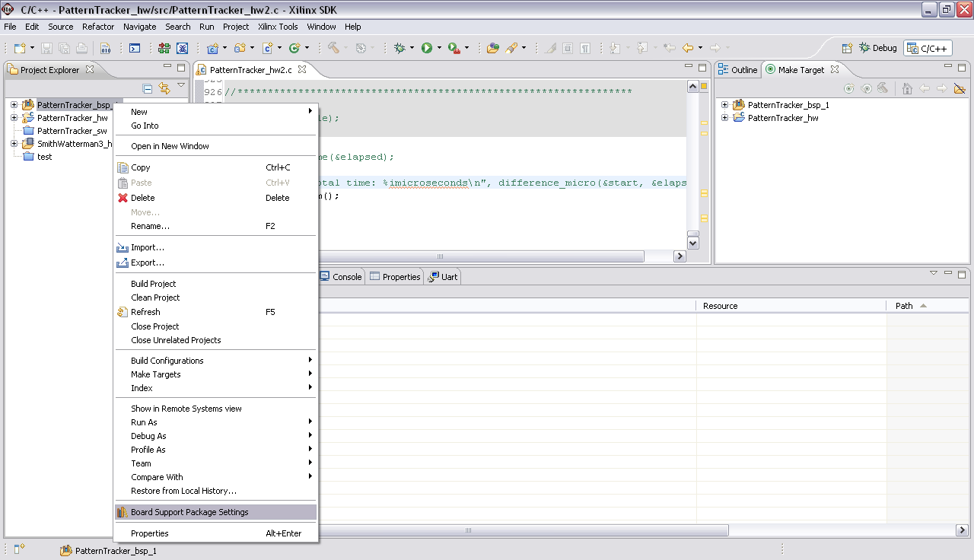The height and width of the screenshot is (560, 974).
Task: Click Refresh in the context menu
Action: (215, 312)
